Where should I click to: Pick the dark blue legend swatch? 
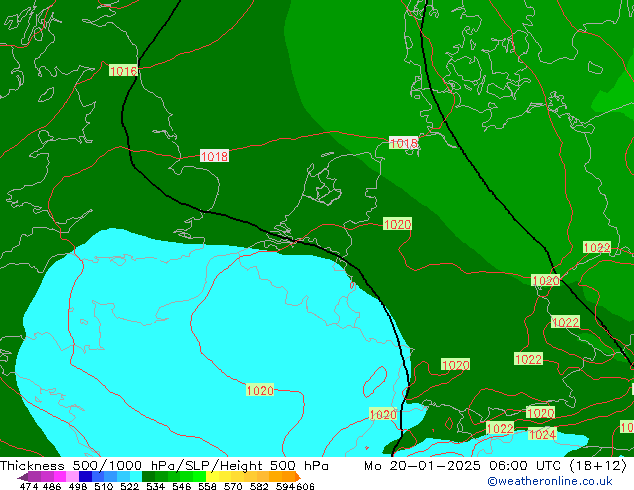click(x=85, y=476)
